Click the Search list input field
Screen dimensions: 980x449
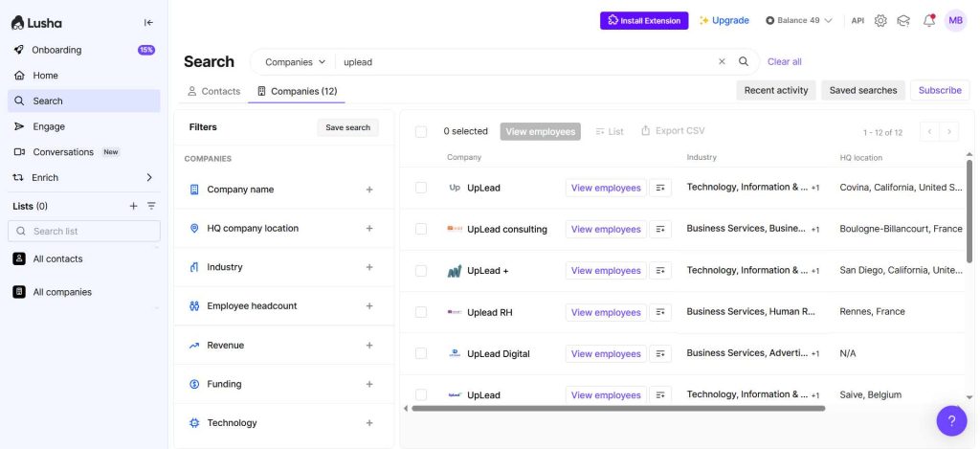tap(84, 232)
